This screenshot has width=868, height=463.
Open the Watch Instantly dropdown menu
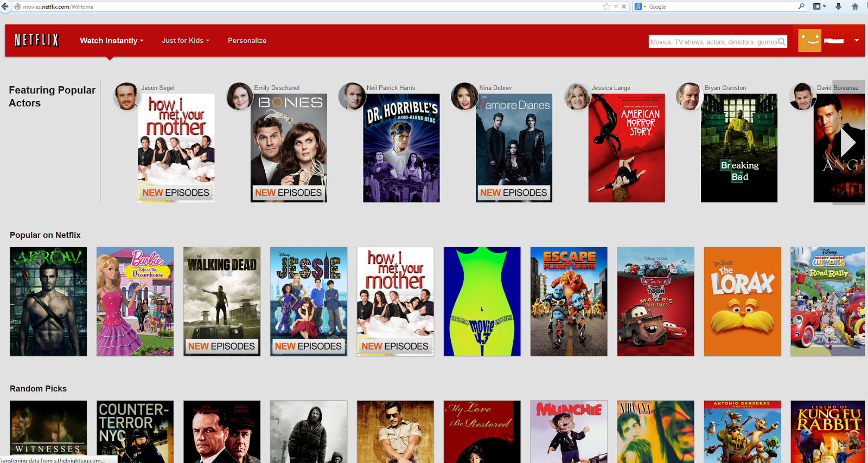112,41
